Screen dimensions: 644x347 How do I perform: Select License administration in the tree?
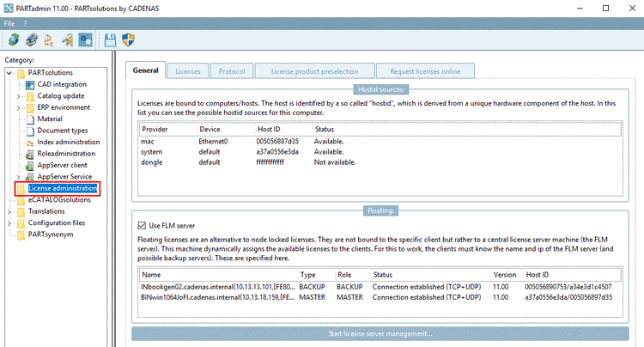[63, 188]
